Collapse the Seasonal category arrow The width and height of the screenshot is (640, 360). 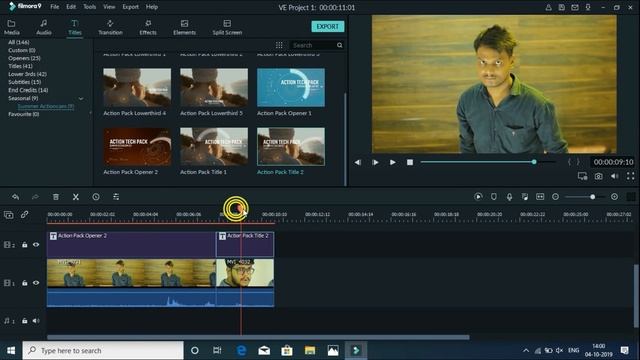point(81,98)
